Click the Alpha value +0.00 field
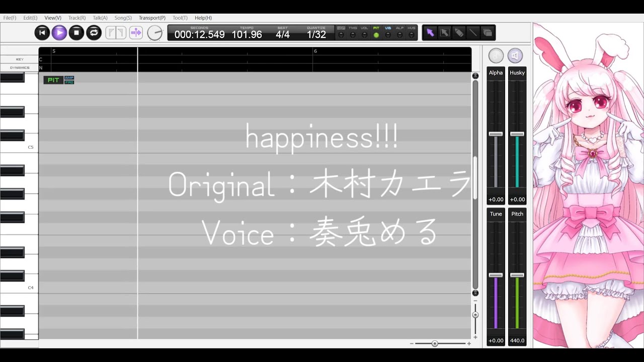Image resolution: width=644 pixels, height=362 pixels. [496, 200]
